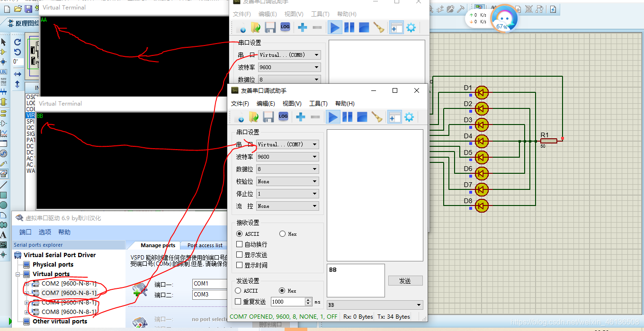This screenshot has width=644, height=331.
Task: Enable the 自动换行 checkbox
Action: click(x=240, y=243)
